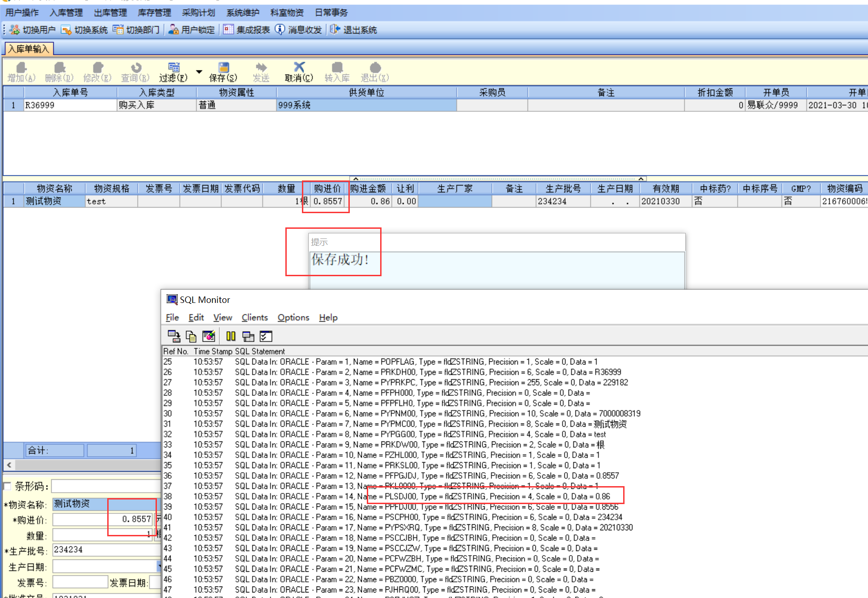The width and height of the screenshot is (868, 598).
Task: Open the 出库管理 menu
Action: [110, 13]
